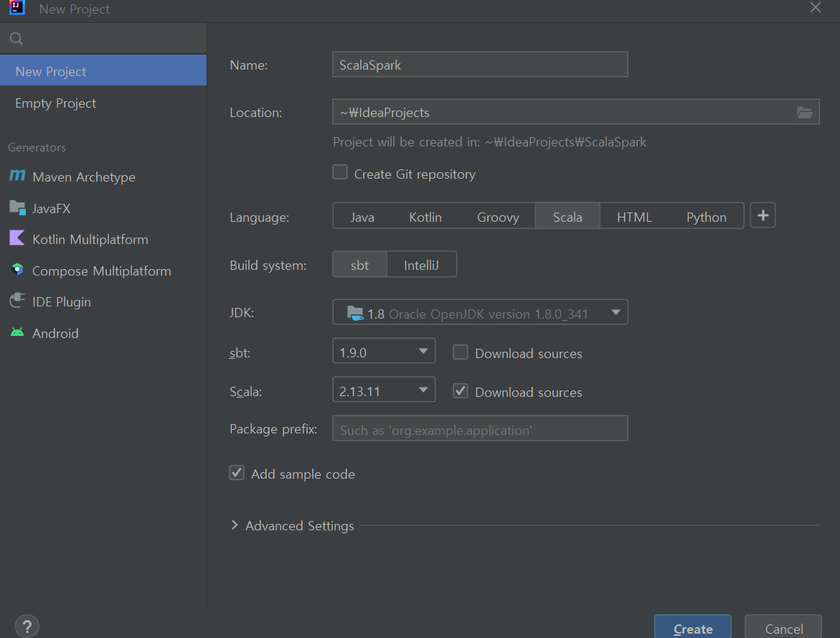
Task: Select Android generator
Action: tap(103, 333)
